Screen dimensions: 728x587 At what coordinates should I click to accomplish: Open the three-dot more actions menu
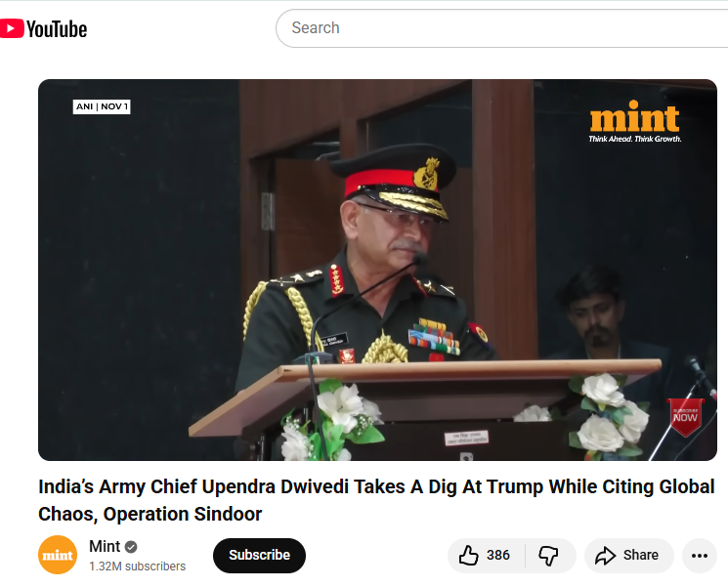pyautogui.click(x=700, y=556)
